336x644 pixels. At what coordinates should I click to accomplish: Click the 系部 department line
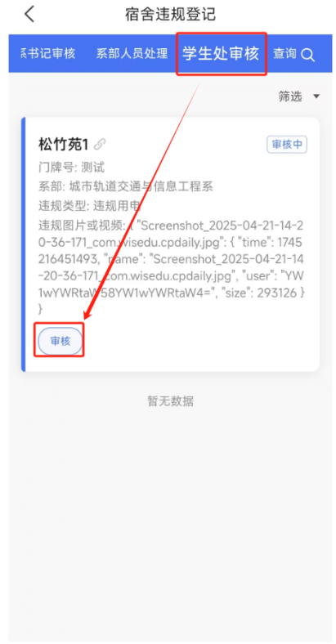[126, 186]
